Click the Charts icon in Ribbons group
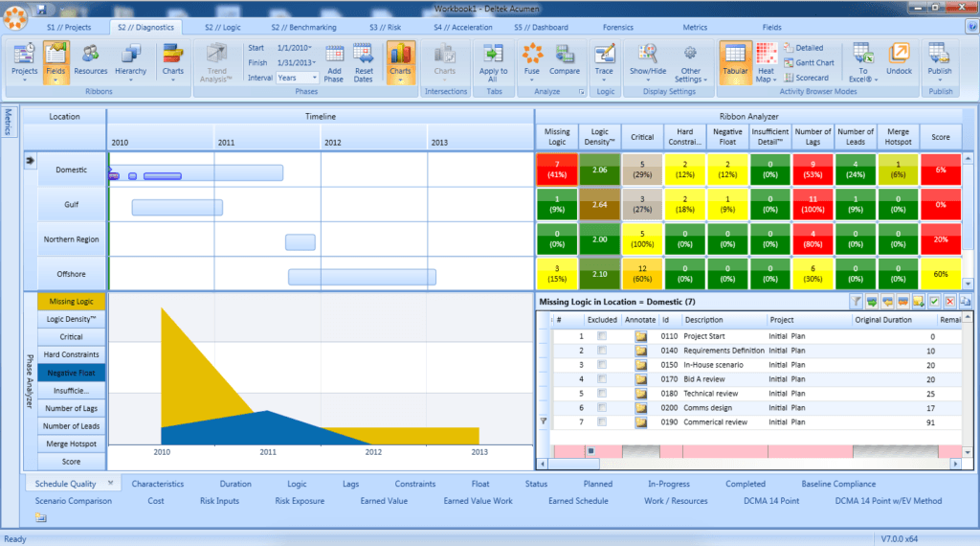The image size is (980, 546). pos(173,62)
